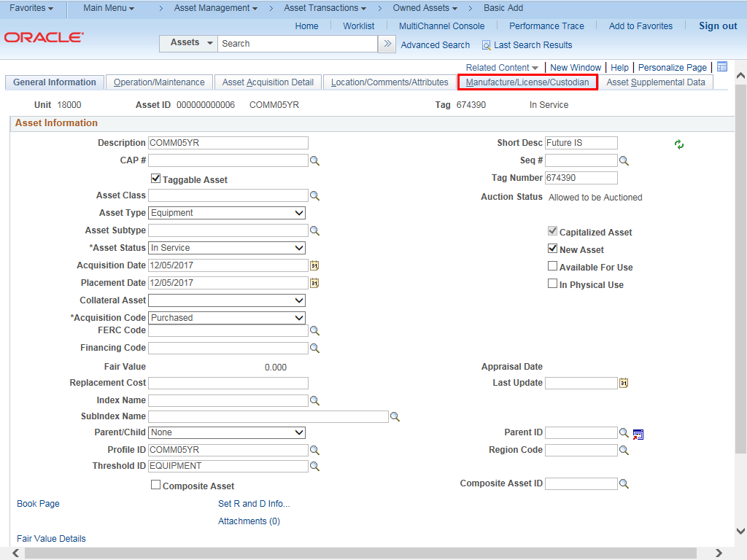Enable the Available For Use checkbox
This screenshot has width=747, height=560.
click(552, 266)
